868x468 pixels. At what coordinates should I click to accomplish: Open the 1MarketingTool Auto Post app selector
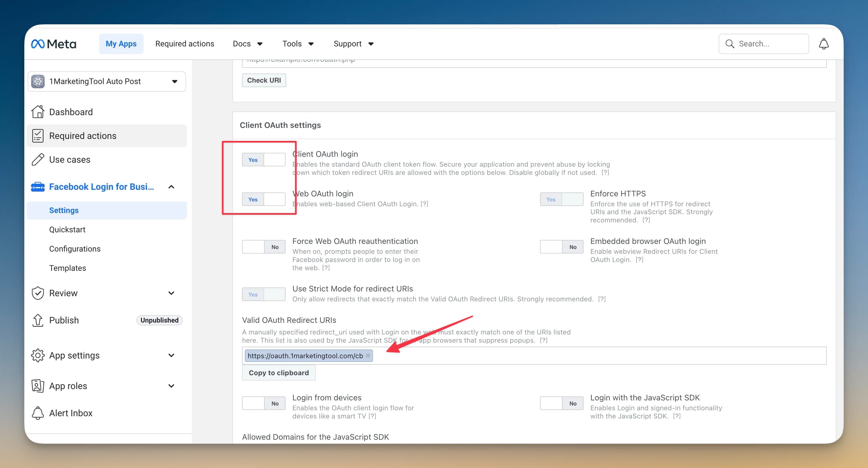pos(107,81)
